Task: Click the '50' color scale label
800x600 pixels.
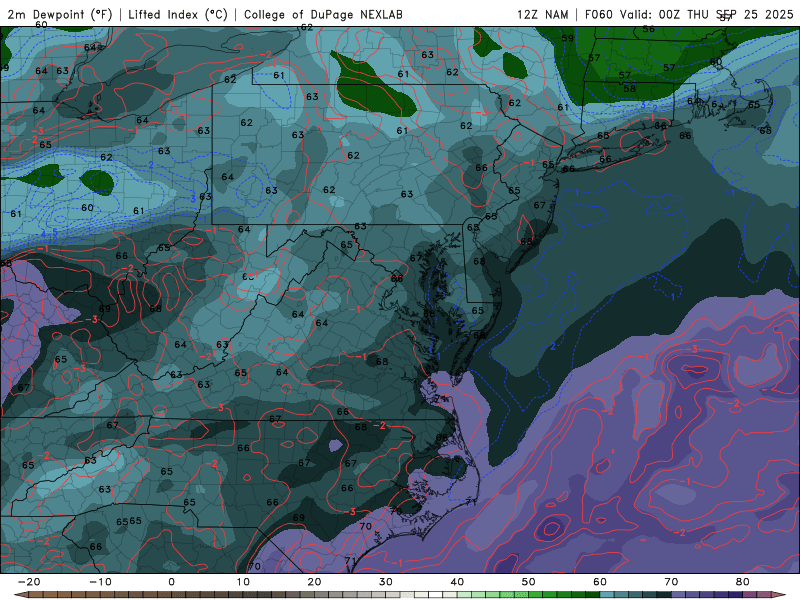Action: 529,582
